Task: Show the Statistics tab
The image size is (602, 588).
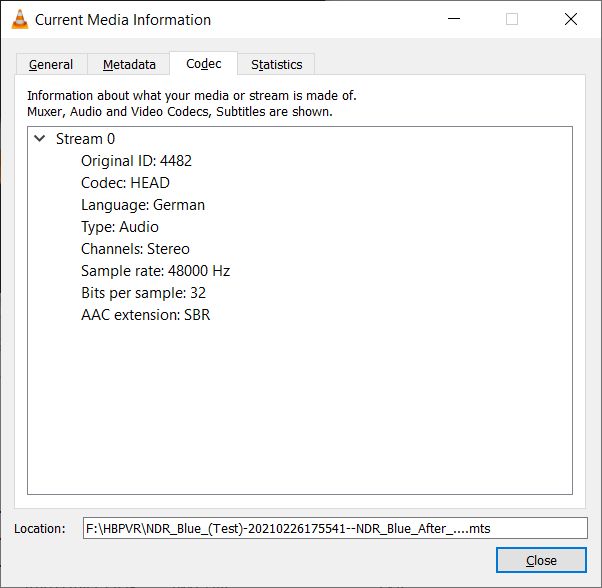Action: pos(276,65)
